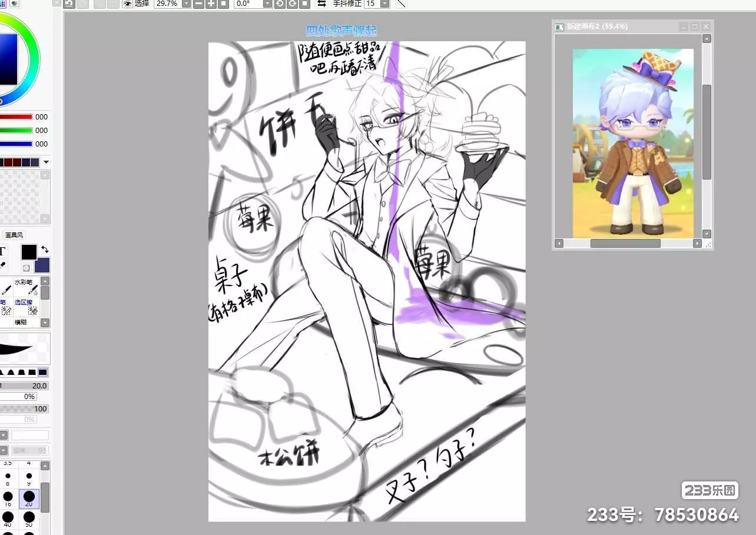Rotate the canvas clockwise
The image size is (756, 535).
coord(292,4)
